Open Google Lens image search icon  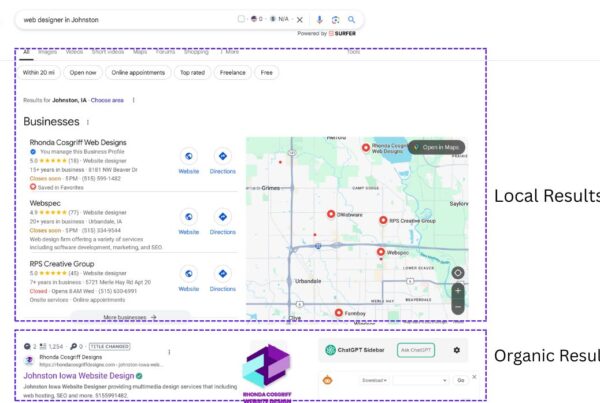click(335, 19)
